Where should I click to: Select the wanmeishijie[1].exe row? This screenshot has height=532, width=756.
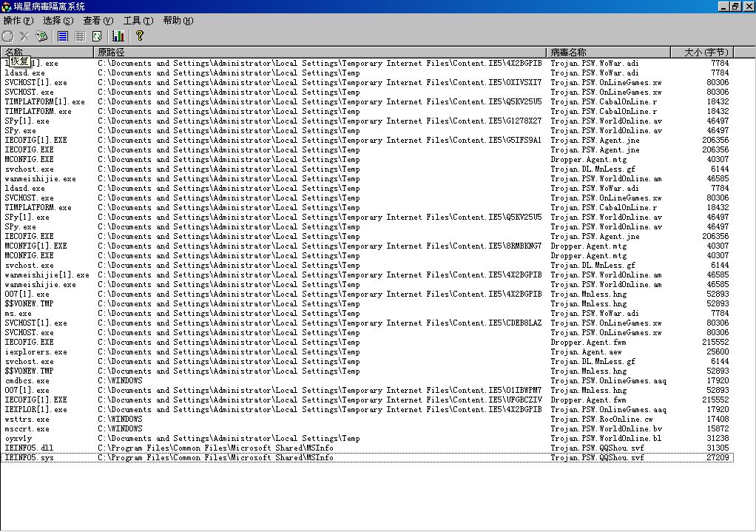tap(367, 275)
